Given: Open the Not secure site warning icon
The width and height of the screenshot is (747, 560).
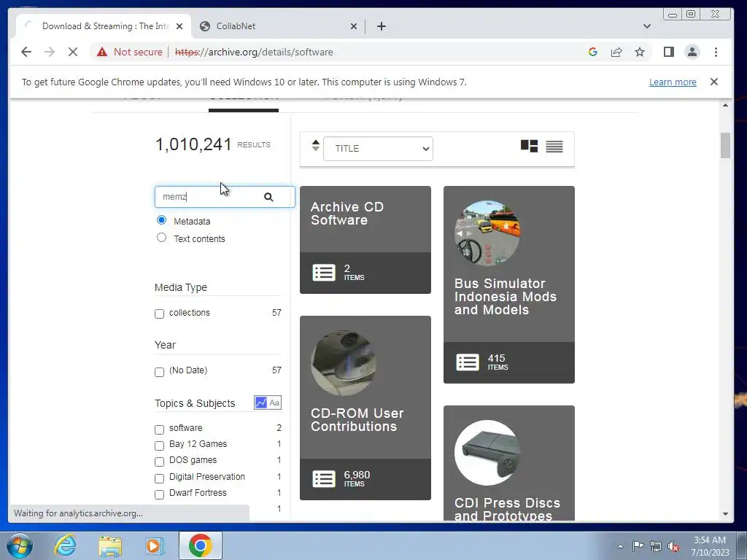Looking at the screenshot, I should pos(102,52).
